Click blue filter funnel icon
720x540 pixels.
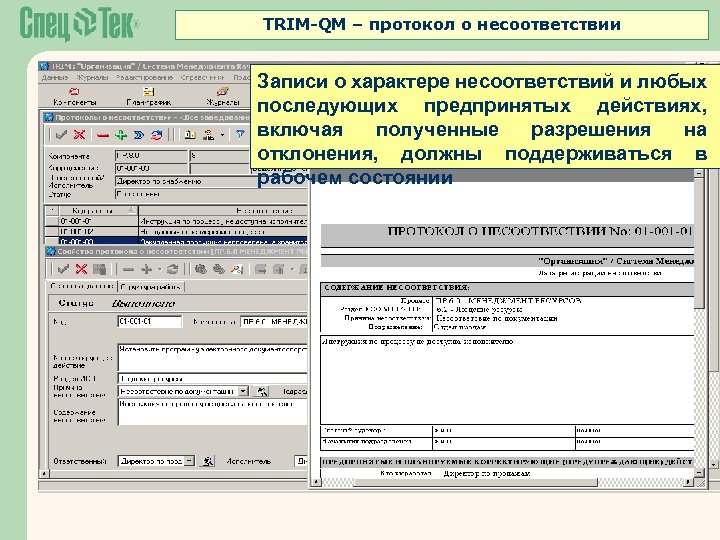tap(240, 135)
